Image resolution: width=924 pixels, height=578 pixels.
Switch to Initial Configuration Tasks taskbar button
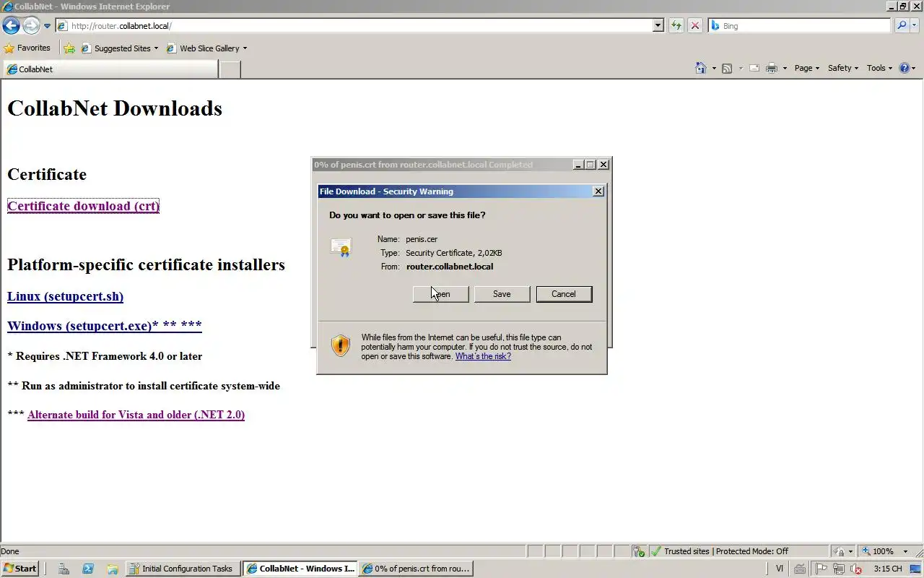[183, 569]
